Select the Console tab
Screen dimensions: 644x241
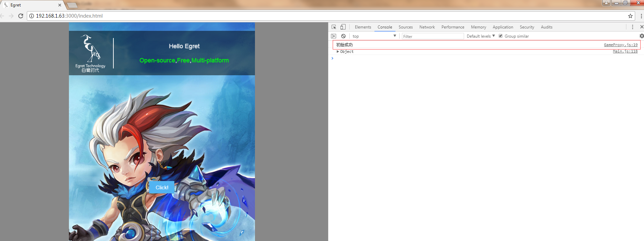click(385, 27)
